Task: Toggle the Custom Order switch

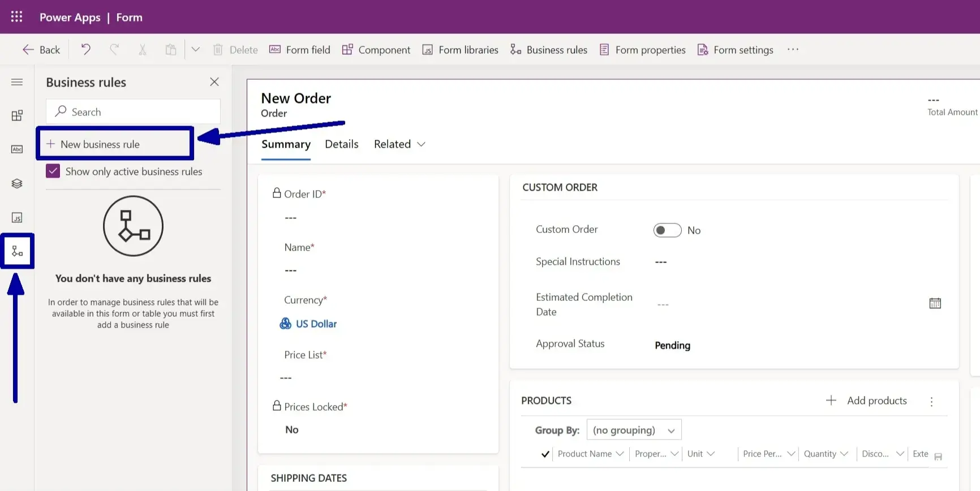Action: click(x=667, y=230)
